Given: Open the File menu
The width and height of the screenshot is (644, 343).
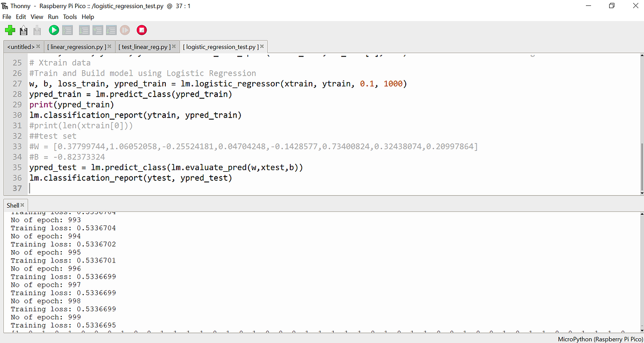Looking at the screenshot, I should (6, 17).
